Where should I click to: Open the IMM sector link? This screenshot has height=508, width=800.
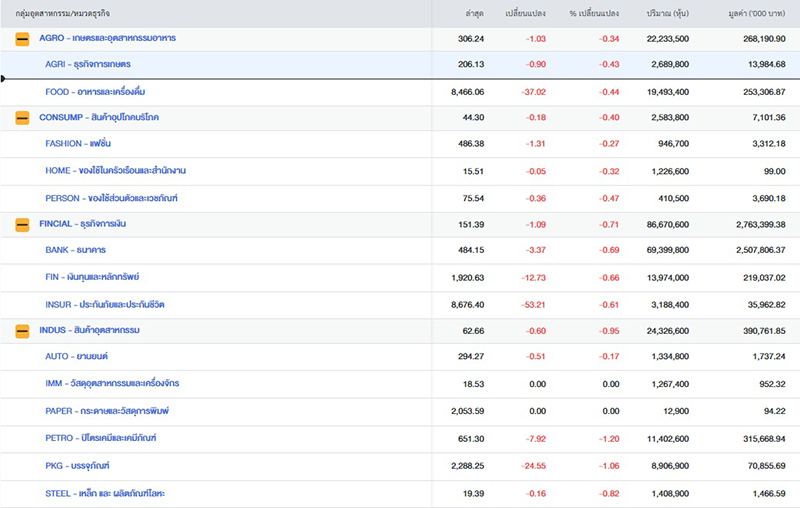tap(112, 383)
